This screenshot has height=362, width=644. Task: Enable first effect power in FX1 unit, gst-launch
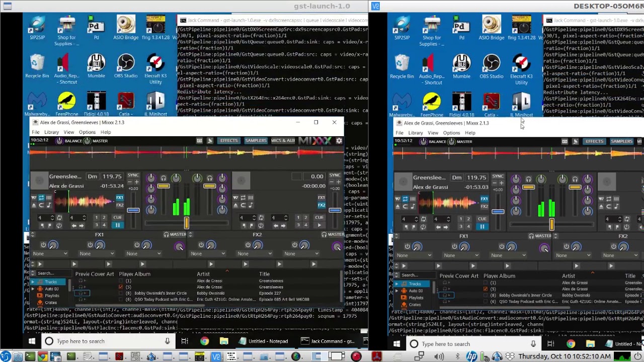click(43, 245)
